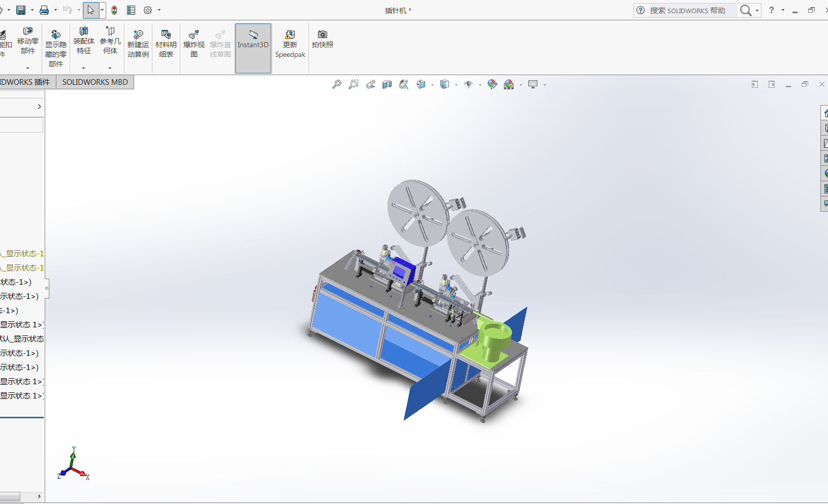
Task: Open the Select tool dropdown arrow
Action: [102, 10]
